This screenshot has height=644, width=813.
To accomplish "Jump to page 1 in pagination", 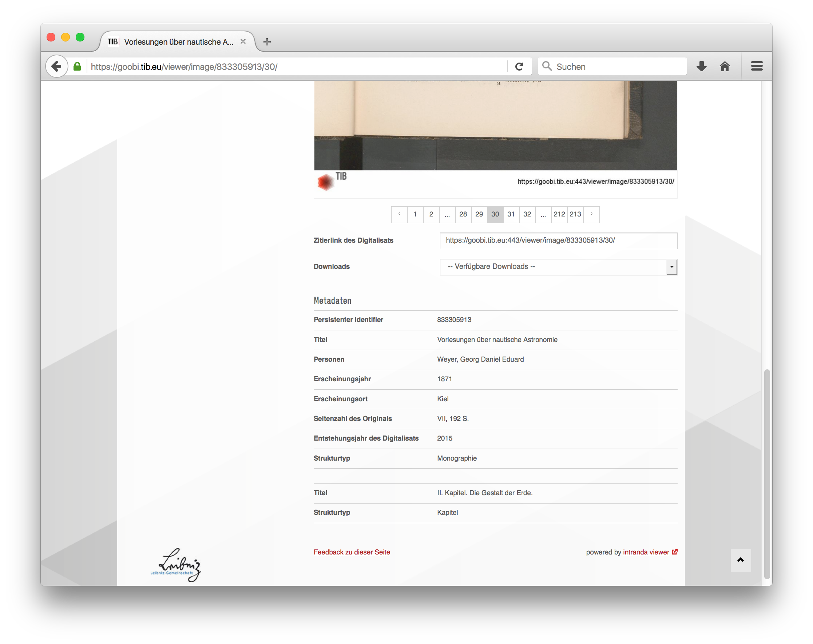I will (415, 214).
